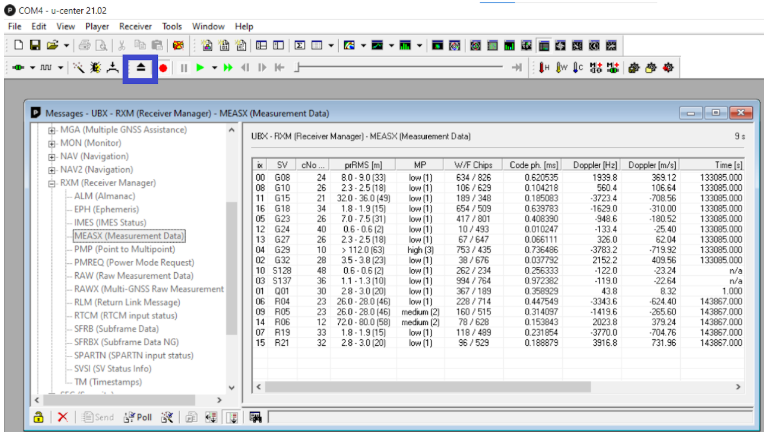The height and width of the screenshot is (441, 766).
Task: Open the dropdown next to Open folder
Action: point(66,46)
